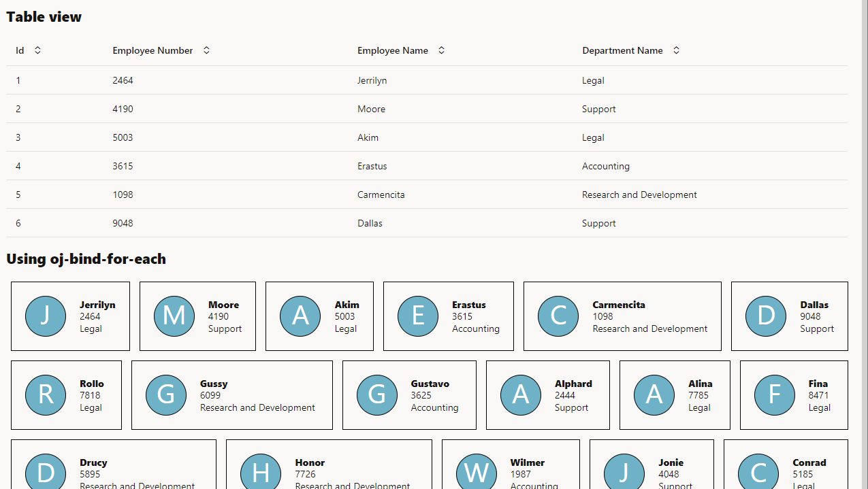Click the Accounting cell in Erastus row

tap(605, 166)
